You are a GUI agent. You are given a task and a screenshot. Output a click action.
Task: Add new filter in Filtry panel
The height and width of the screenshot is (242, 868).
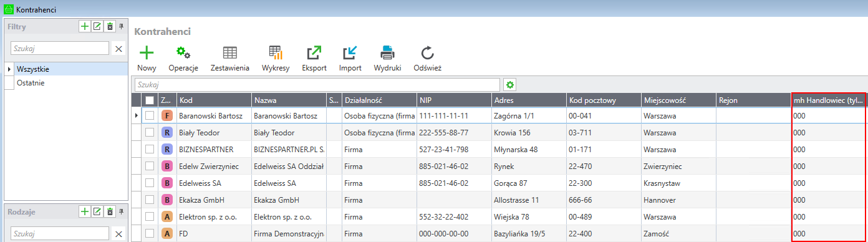(84, 26)
